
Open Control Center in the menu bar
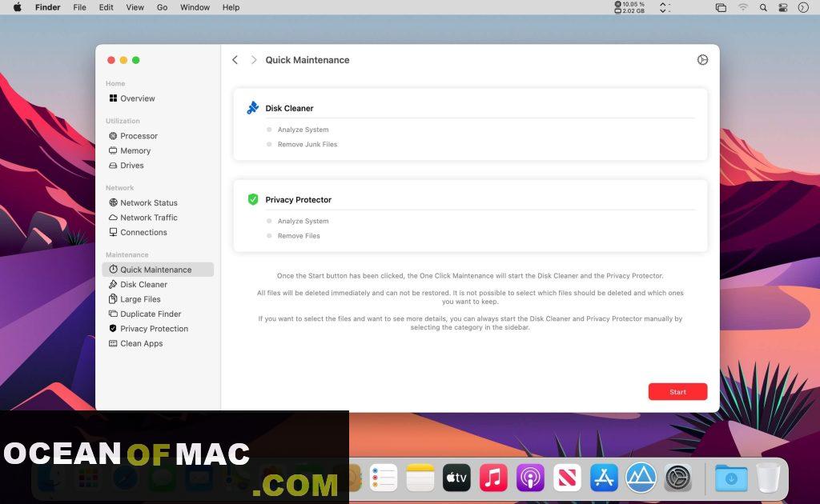tap(783, 7)
